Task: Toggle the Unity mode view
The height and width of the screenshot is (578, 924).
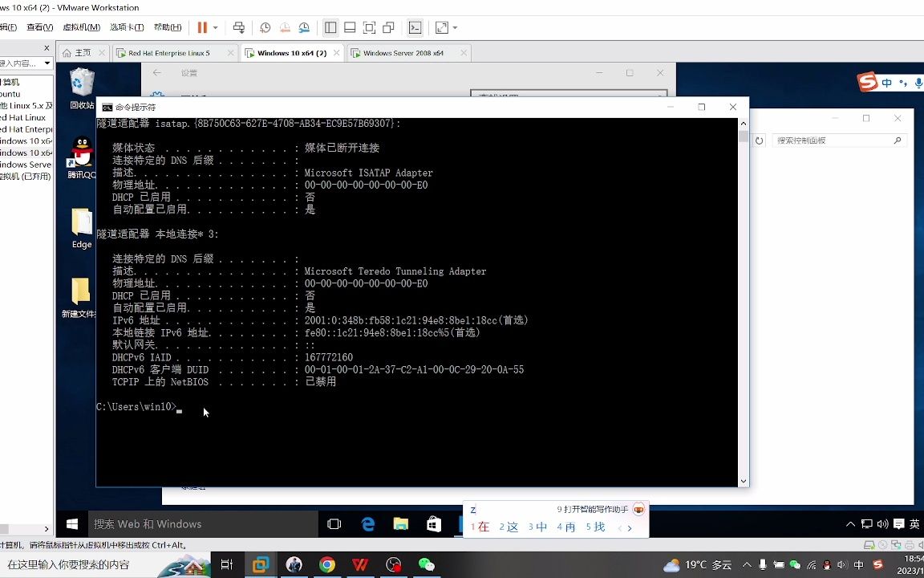Action: pos(388,27)
